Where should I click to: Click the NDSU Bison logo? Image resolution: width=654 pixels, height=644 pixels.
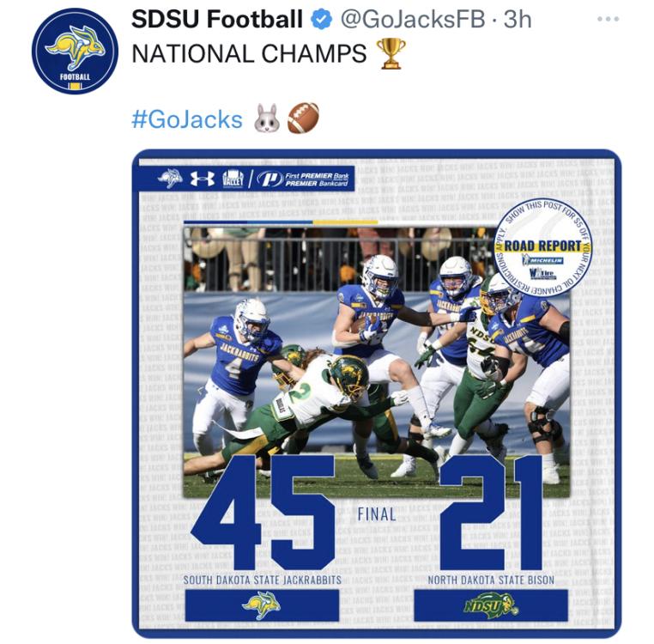(491, 605)
